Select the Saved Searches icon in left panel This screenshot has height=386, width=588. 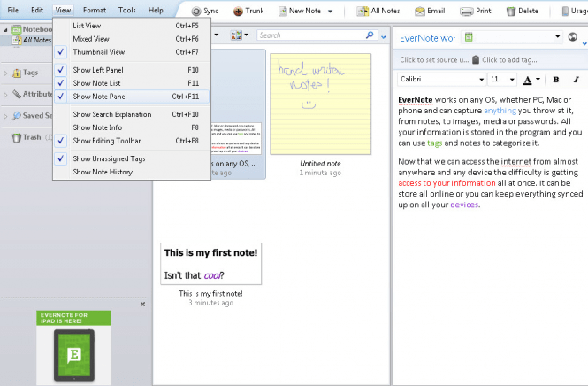(x=17, y=116)
